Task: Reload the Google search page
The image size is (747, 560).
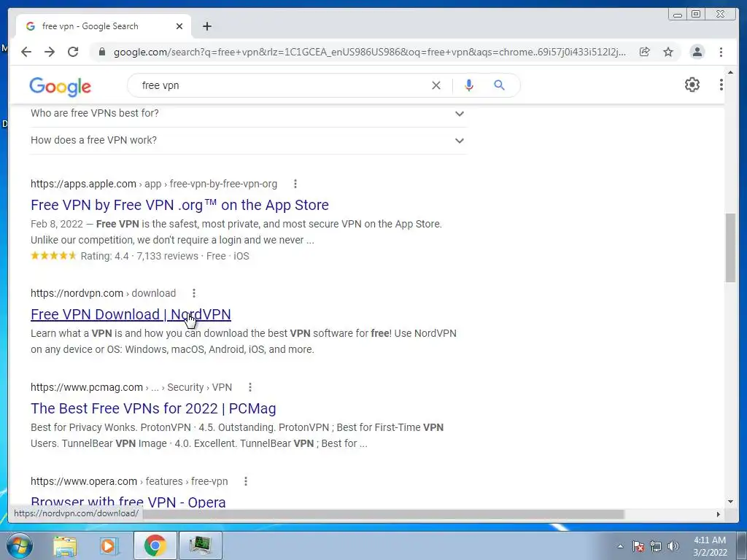Action: click(x=73, y=52)
